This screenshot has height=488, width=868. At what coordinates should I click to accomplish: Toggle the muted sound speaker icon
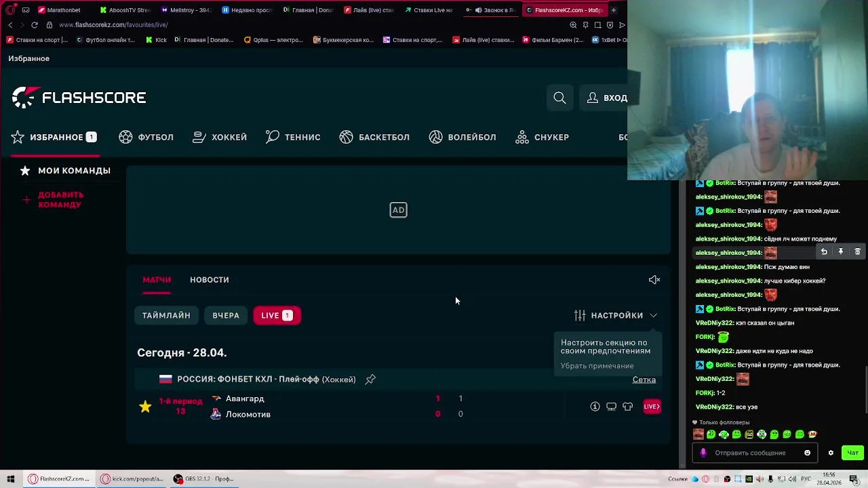click(654, 279)
